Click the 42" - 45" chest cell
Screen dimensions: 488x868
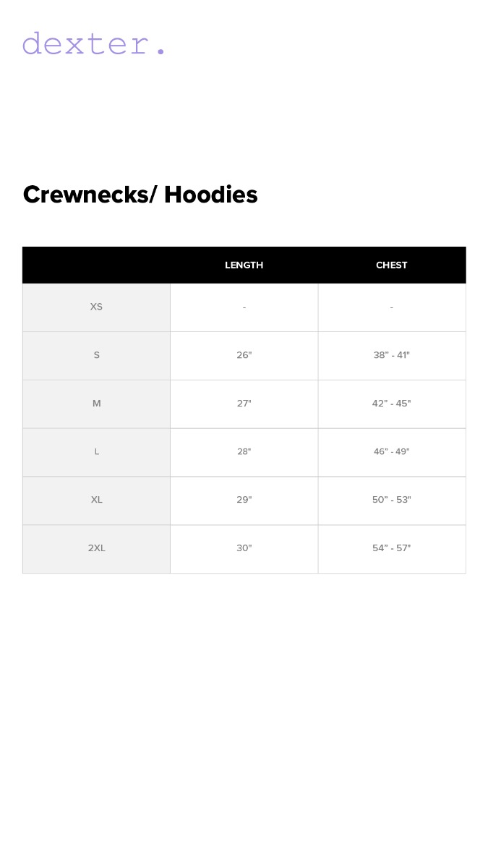[392, 404]
